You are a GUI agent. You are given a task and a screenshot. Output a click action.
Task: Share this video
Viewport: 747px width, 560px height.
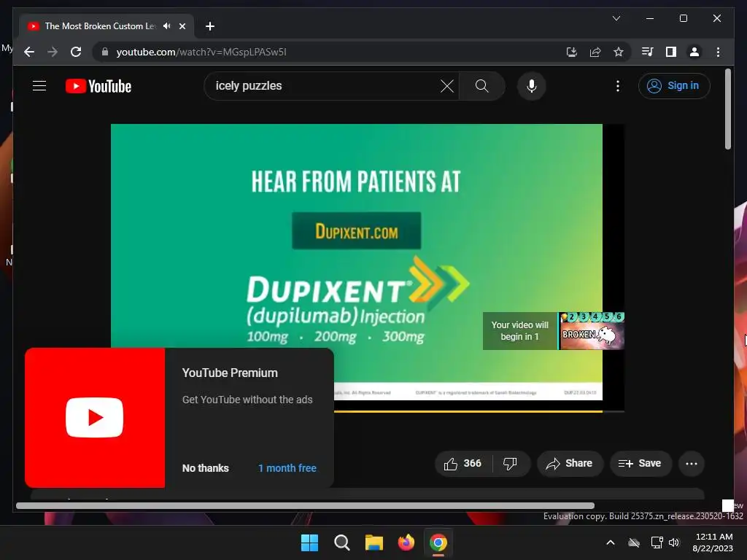tap(570, 463)
